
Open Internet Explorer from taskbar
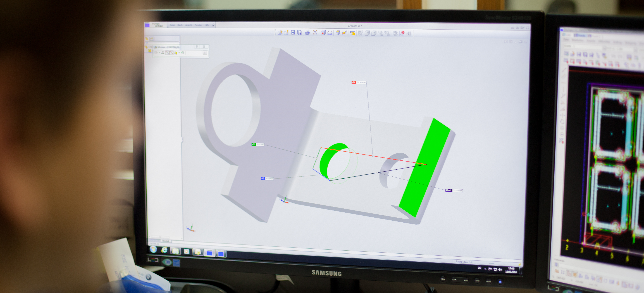click(164, 250)
